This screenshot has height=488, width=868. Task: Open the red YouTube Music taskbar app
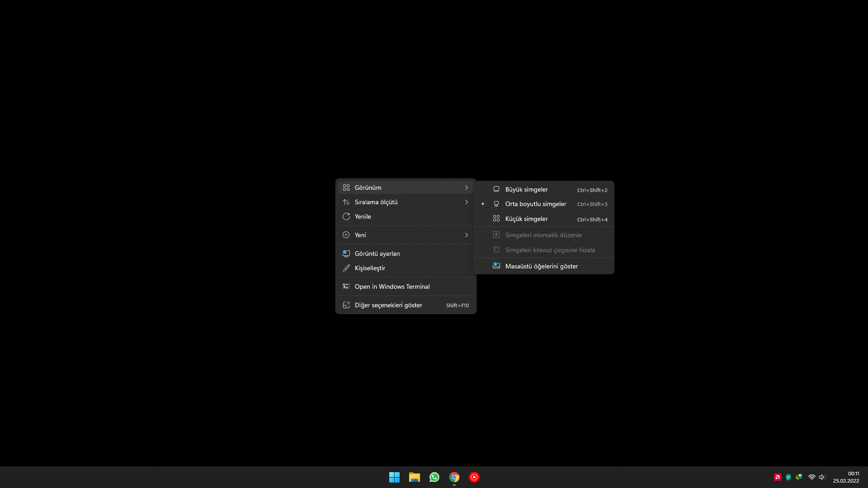[474, 477]
